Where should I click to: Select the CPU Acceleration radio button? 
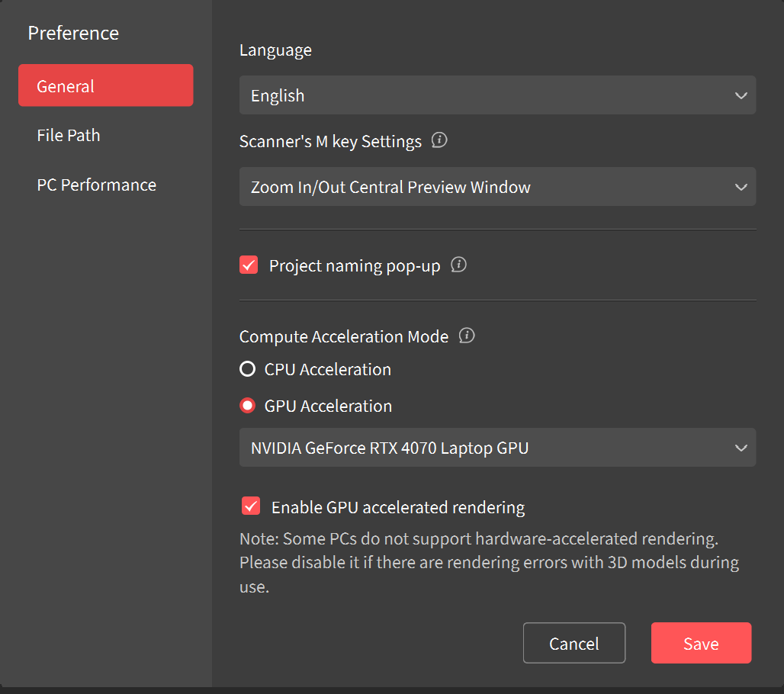[x=247, y=369]
